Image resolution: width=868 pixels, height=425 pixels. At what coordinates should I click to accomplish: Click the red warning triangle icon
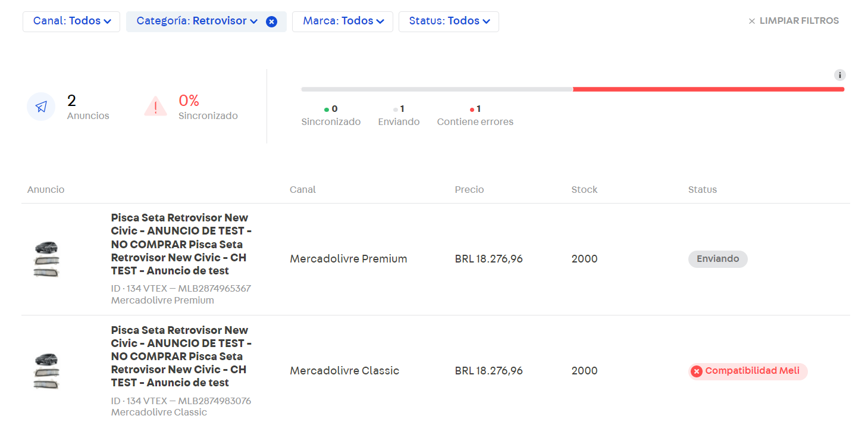click(155, 108)
